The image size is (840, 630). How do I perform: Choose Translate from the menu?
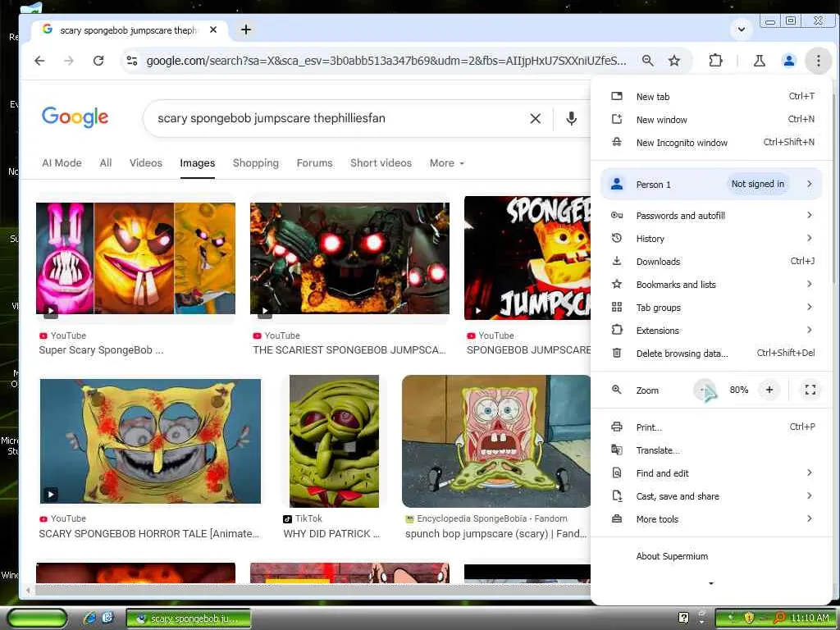point(711,450)
